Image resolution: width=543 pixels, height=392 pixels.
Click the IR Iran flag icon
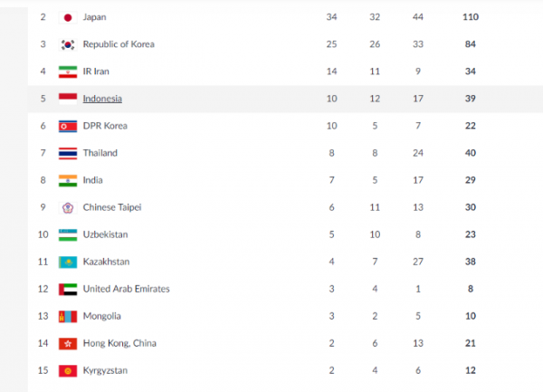[x=67, y=72]
